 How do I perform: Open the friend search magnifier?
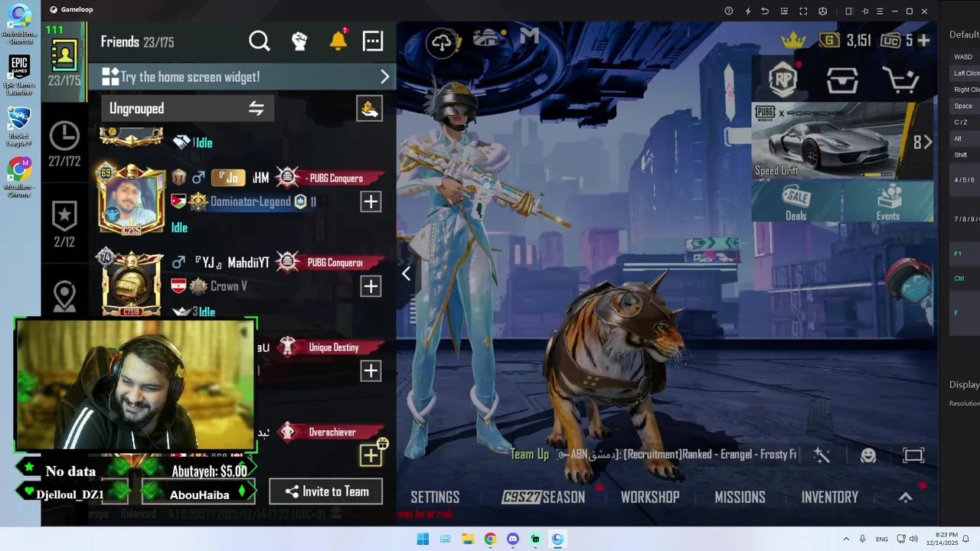click(260, 41)
